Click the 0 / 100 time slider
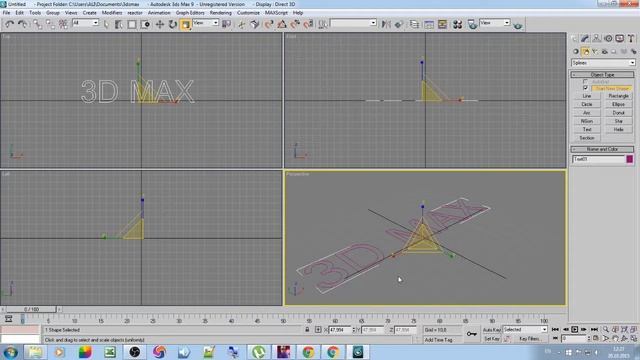This screenshot has height=360, width=640. point(31,309)
